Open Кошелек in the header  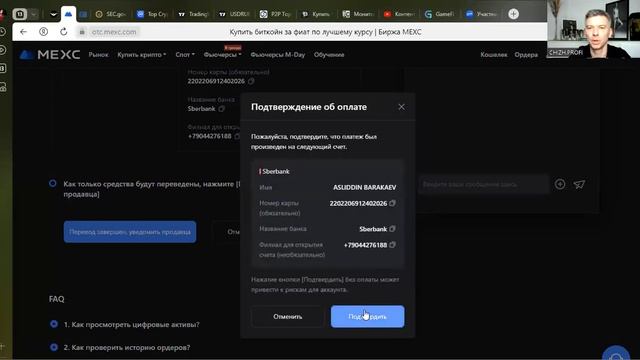[x=494, y=55]
